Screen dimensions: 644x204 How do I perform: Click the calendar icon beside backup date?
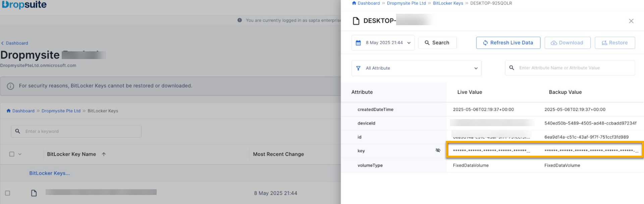358,43
